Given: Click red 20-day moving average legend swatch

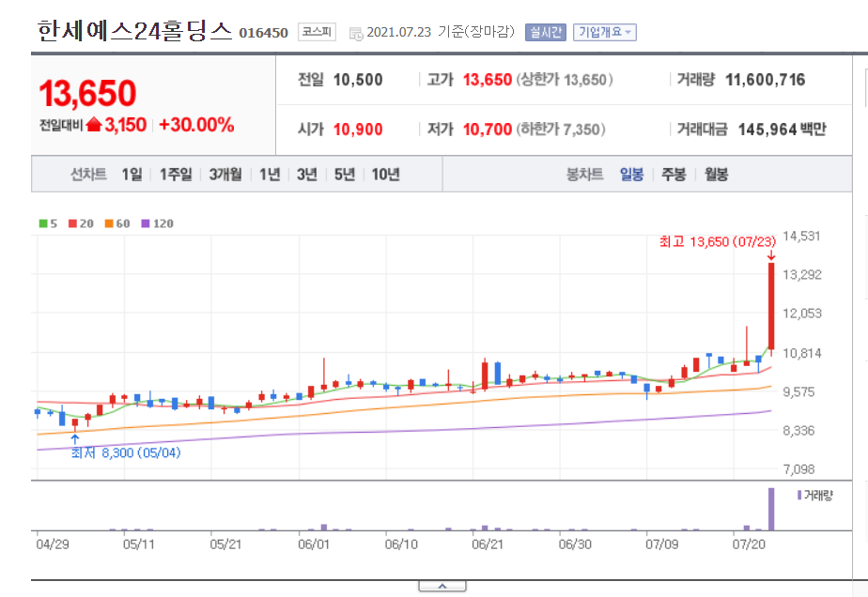Looking at the screenshot, I should click(72, 223).
